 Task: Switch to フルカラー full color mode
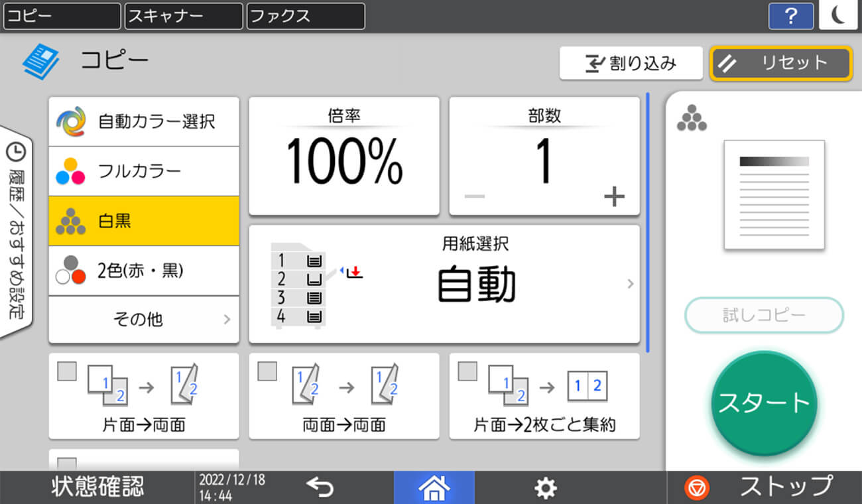pos(143,170)
